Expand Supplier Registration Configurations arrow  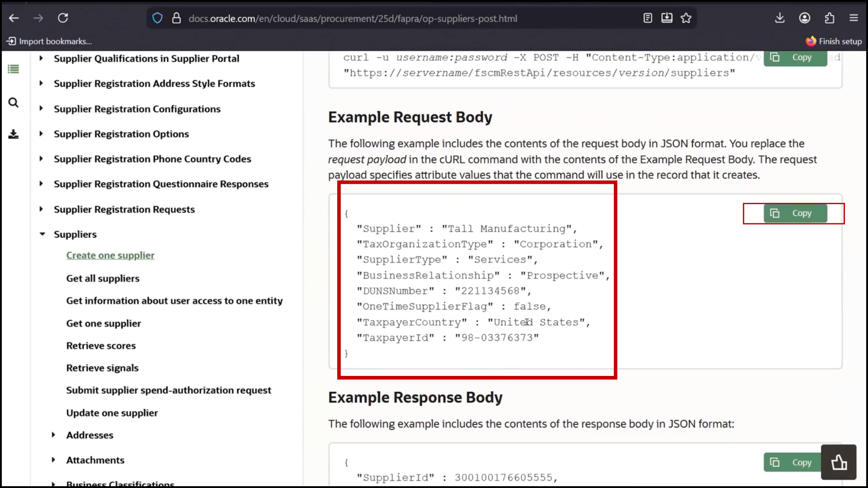[x=41, y=108]
